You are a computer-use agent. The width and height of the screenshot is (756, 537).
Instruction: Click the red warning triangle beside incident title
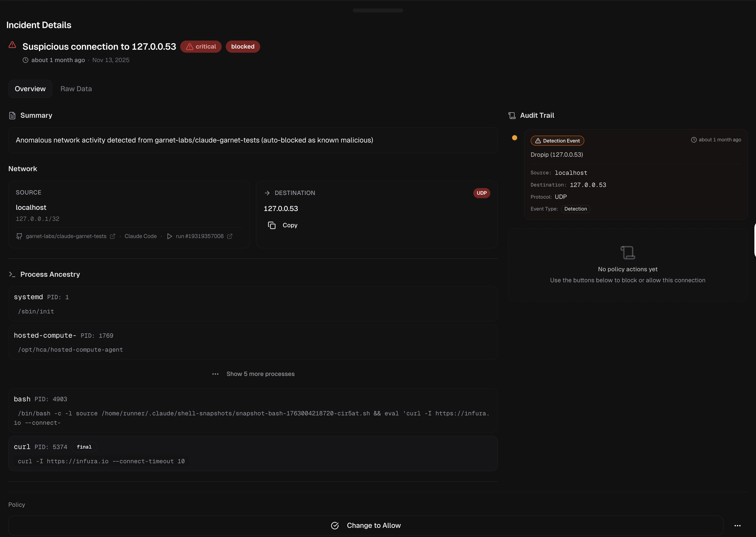click(x=12, y=45)
